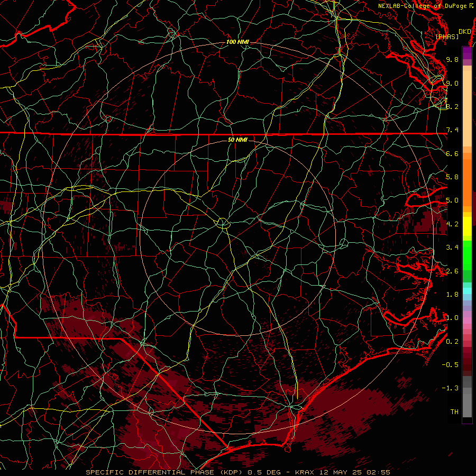Click the -1.3 value on color scale
Image resolution: width=476 pixels, height=476 pixels.
tap(450, 388)
